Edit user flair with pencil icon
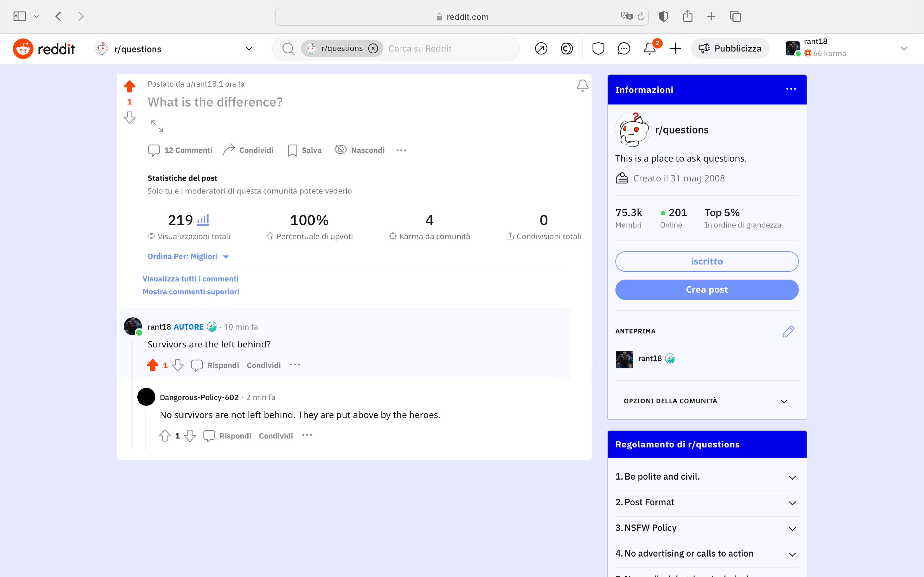Viewport: 924px width, 577px height. click(788, 331)
